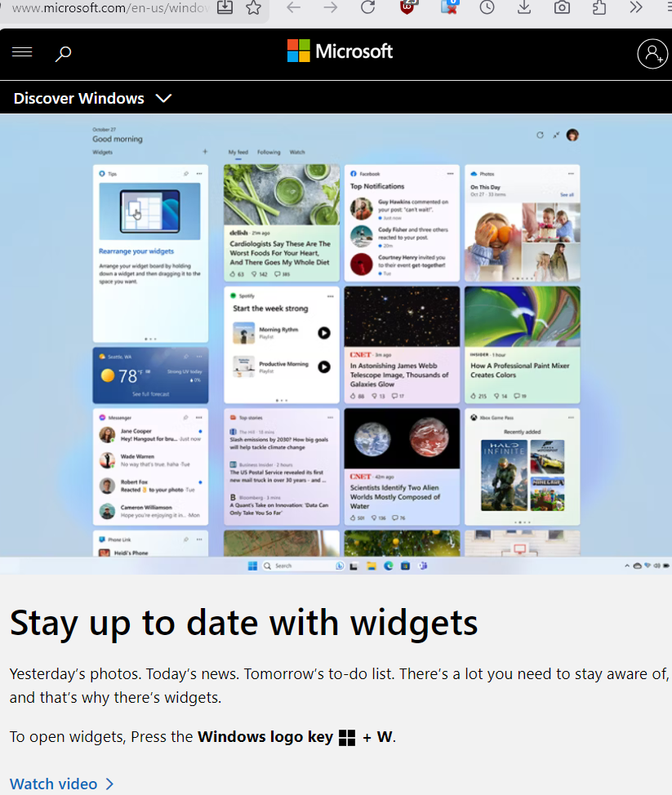Open Wade Warren message in Messenger widget
Screen dimensions: 672x795
tap(150, 460)
